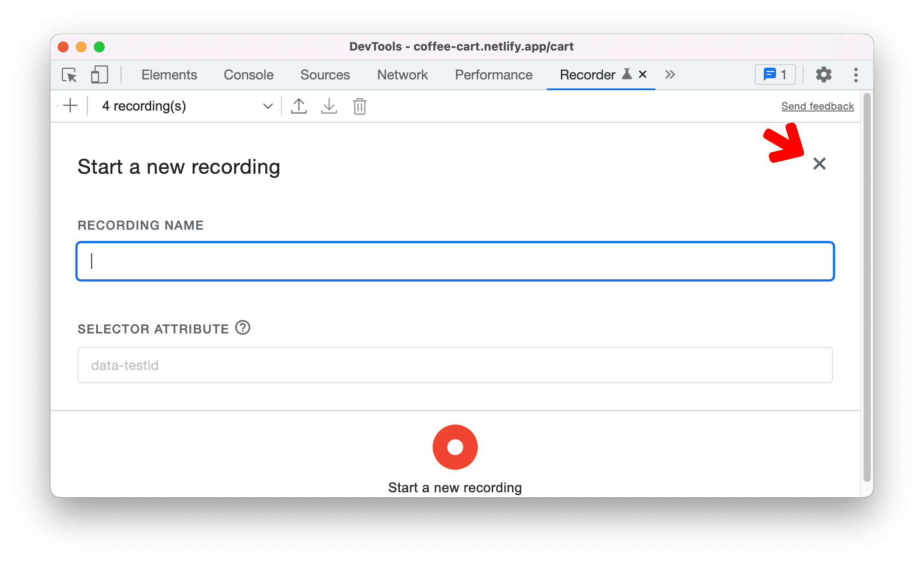Toggle the DevTools inspect element mode
The image size is (924, 564).
pos(69,74)
